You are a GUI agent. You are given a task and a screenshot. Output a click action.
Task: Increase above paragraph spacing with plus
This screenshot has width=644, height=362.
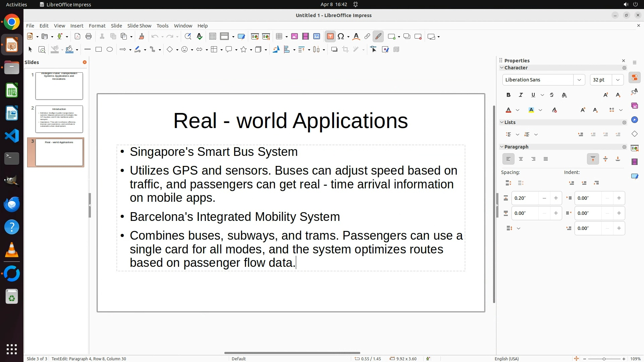(556, 198)
